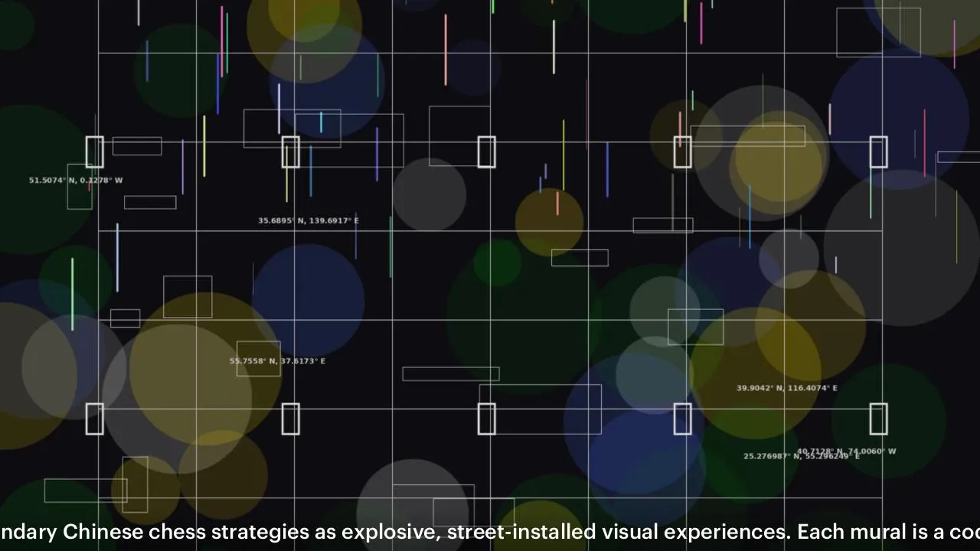Pick the 55.7558° N, 37.6173° E coordinate text
The image size is (980, 551).
coord(277,361)
